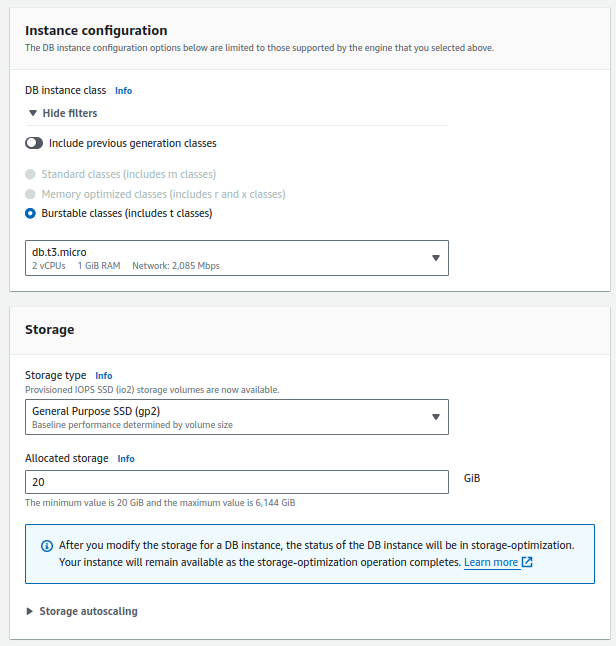Viewport: 616px width, 646px height.
Task: Open Info link beside Storage type
Action: point(104,376)
